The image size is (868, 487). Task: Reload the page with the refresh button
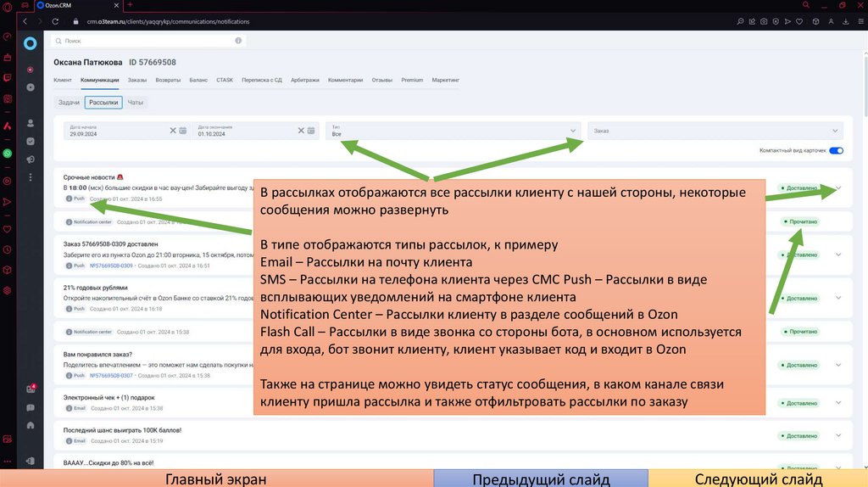click(x=55, y=21)
